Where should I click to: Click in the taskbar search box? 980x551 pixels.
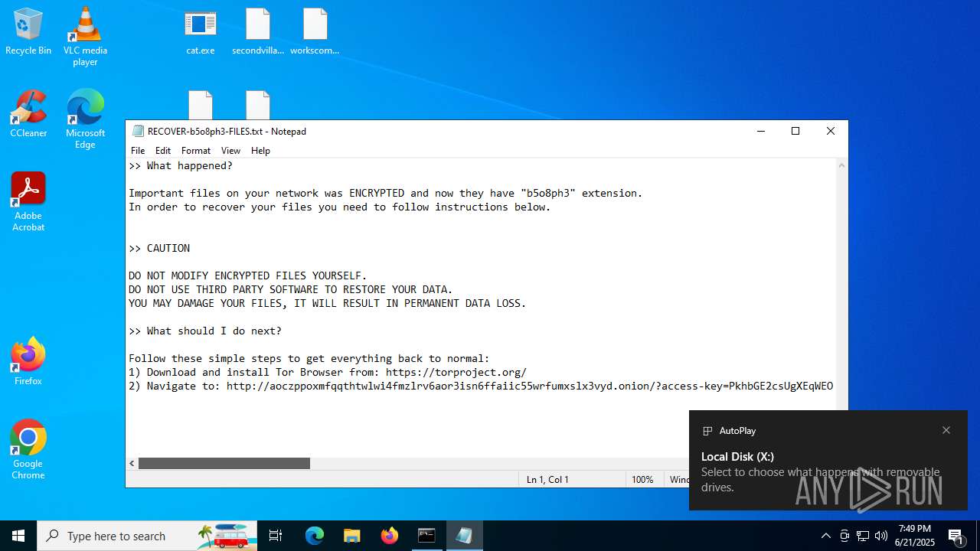coord(148,536)
